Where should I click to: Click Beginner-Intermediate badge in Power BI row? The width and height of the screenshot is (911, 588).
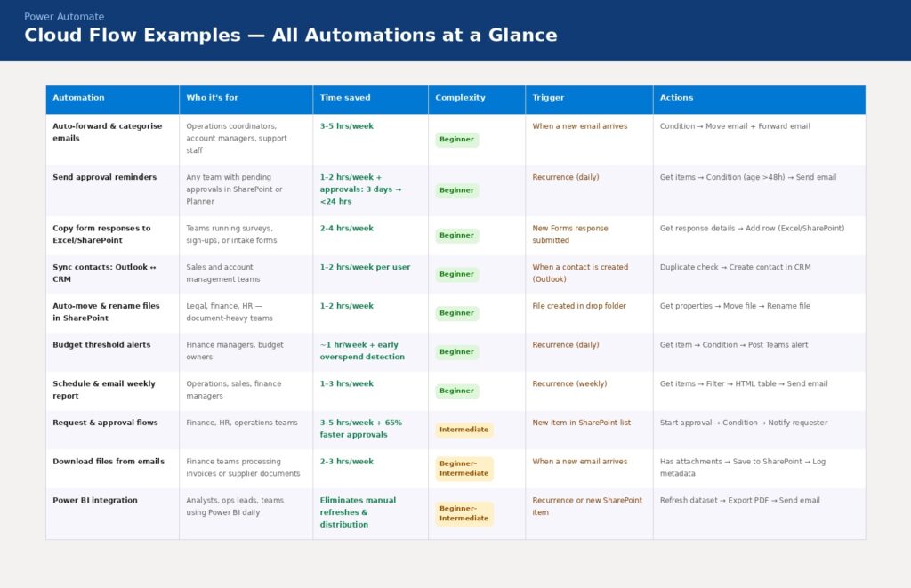click(x=464, y=513)
